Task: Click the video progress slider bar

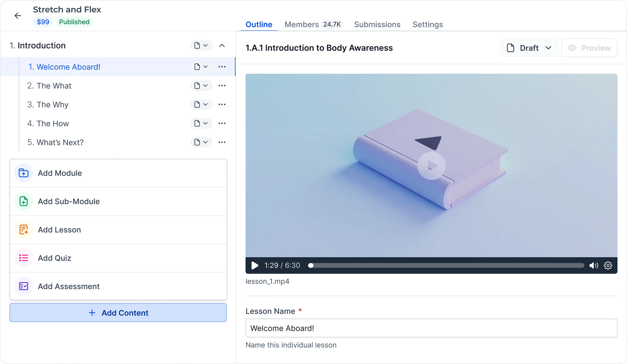Action: 447,266
